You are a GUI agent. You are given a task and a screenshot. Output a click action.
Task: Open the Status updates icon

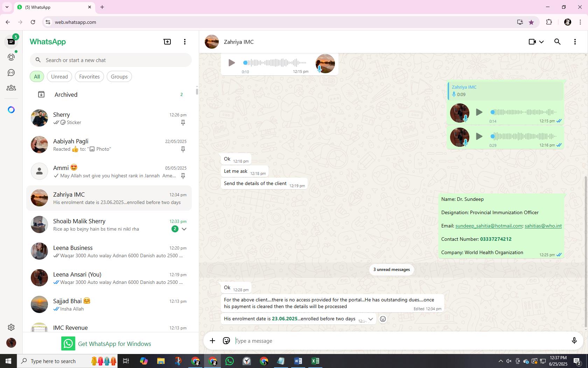(11, 57)
